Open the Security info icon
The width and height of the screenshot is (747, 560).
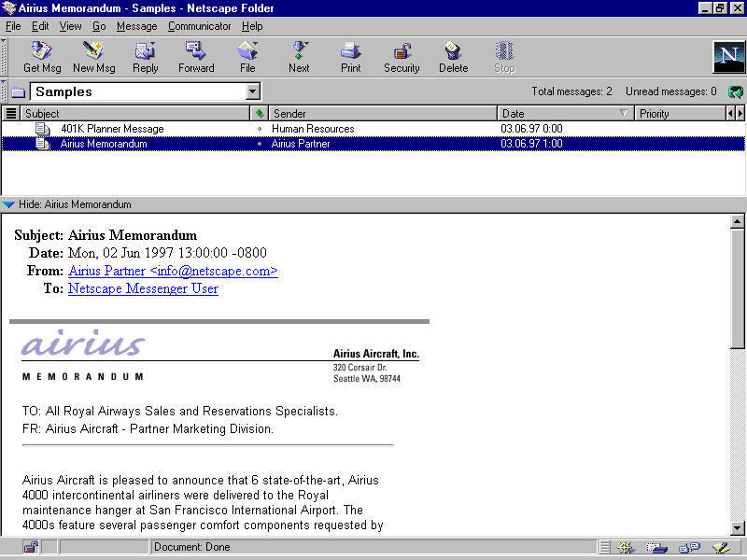[402, 57]
